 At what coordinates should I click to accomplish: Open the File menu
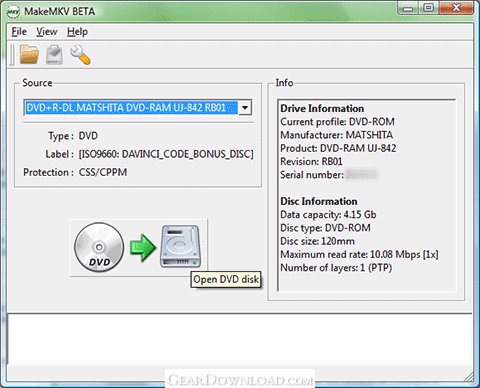click(19, 32)
